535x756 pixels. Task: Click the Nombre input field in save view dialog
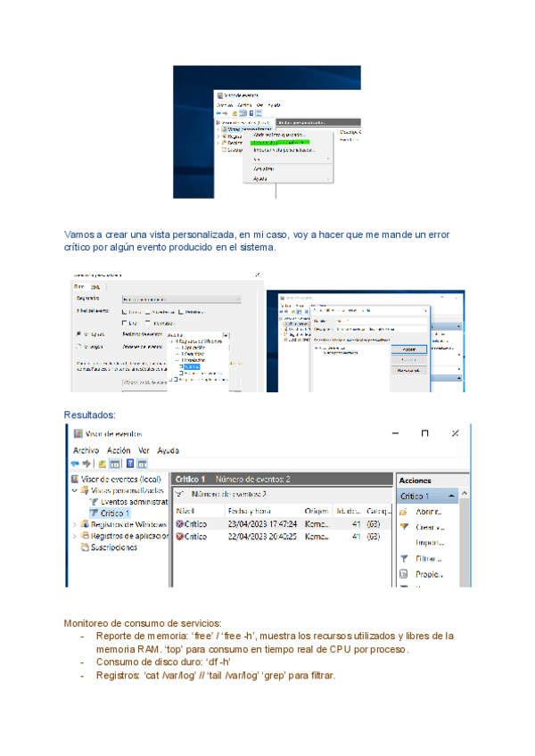(x=381, y=321)
